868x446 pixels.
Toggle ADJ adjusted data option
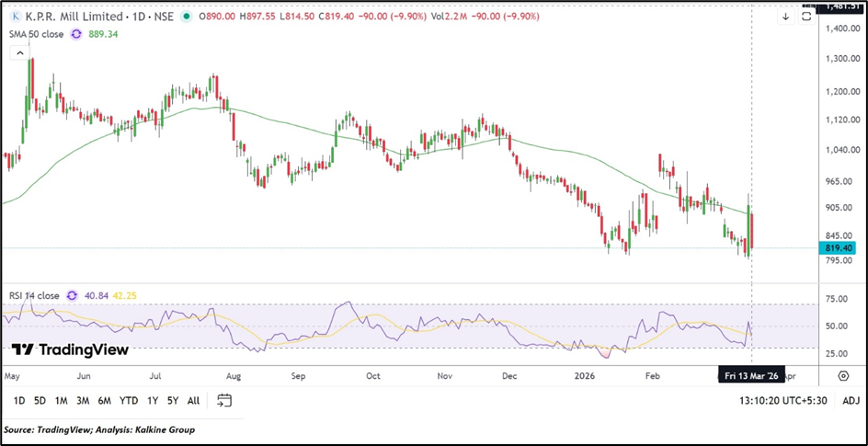coord(851,400)
